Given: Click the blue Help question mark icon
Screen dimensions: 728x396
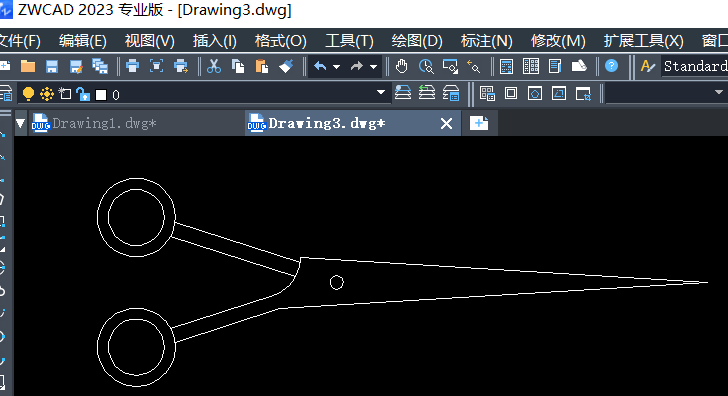Looking at the screenshot, I should point(611,66).
